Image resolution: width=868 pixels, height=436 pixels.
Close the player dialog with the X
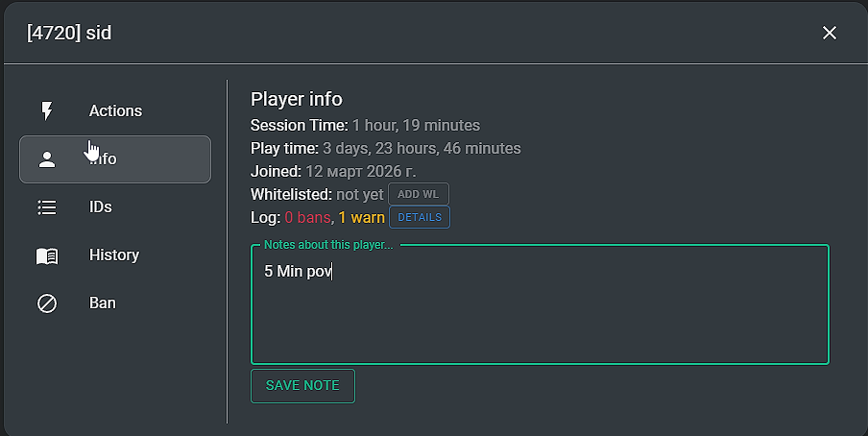[830, 33]
